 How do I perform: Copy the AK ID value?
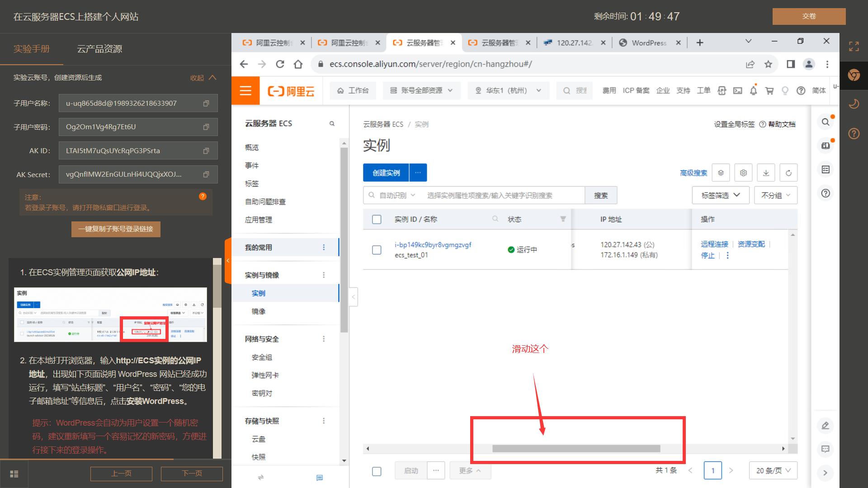[206, 151]
